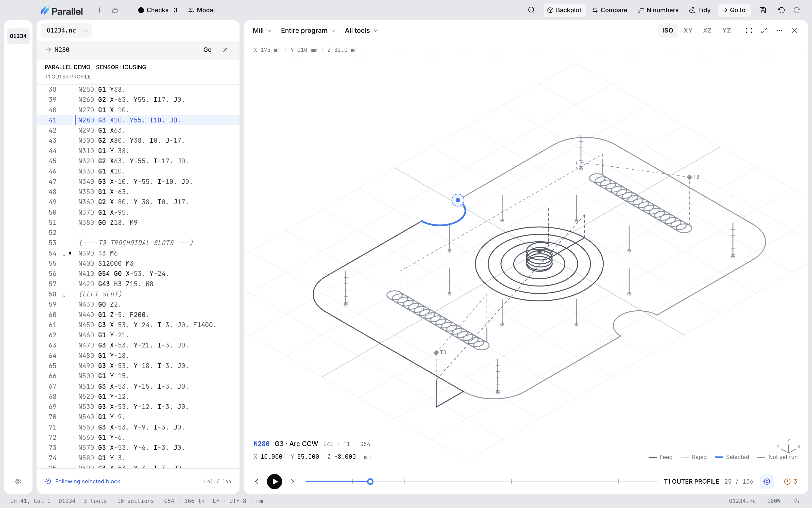Toggle Backplot panel
This screenshot has width=812, height=508.
click(565, 10)
